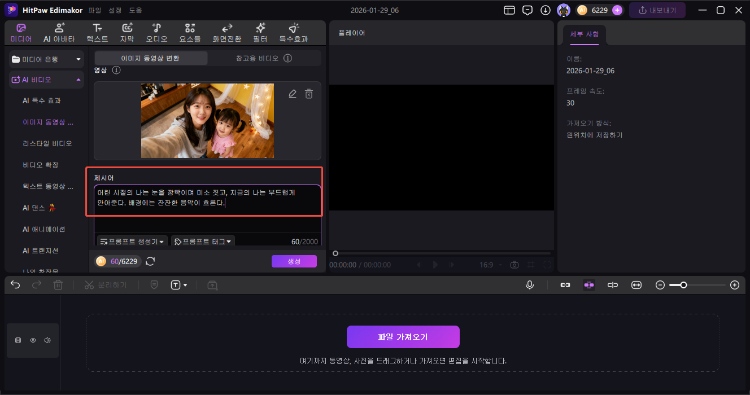This screenshot has width=750, height=395.
Task: Refresh the credit count icon
Action: [x=150, y=261]
